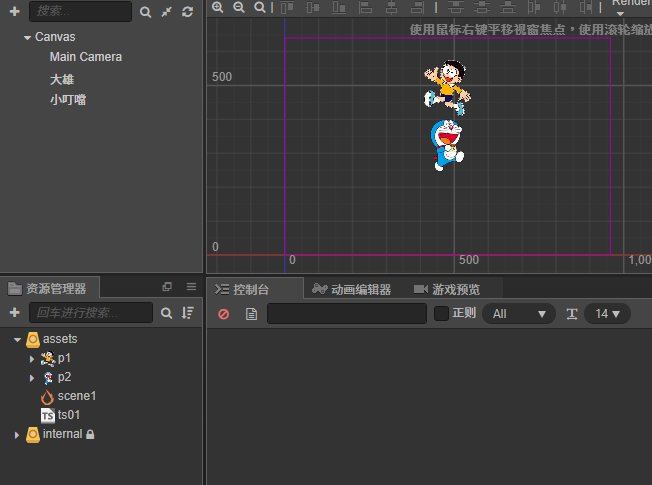Change asset sort order
Screen dimensions: 652x485
[x=188, y=313]
